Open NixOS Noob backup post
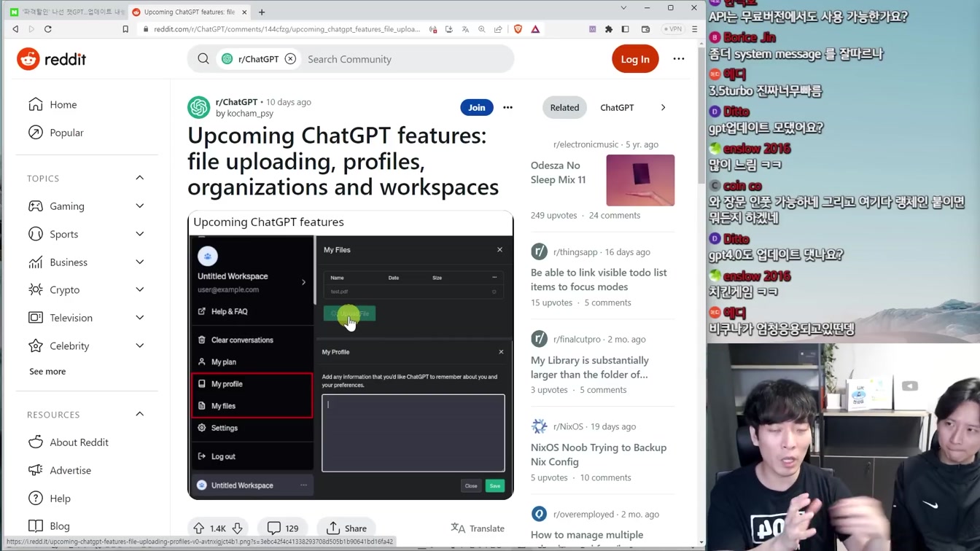The width and height of the screenshot is (980, 551). tap(599, 455)
